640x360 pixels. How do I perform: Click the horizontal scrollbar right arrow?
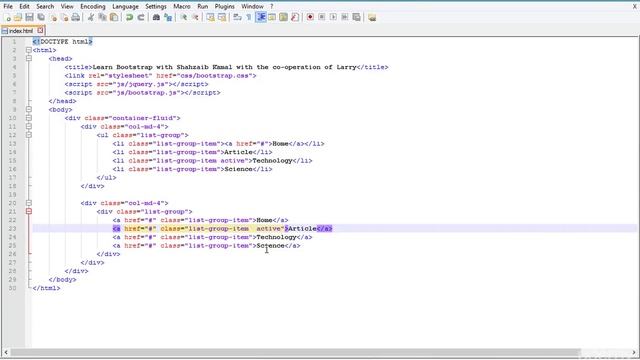[x=634, y=352]
